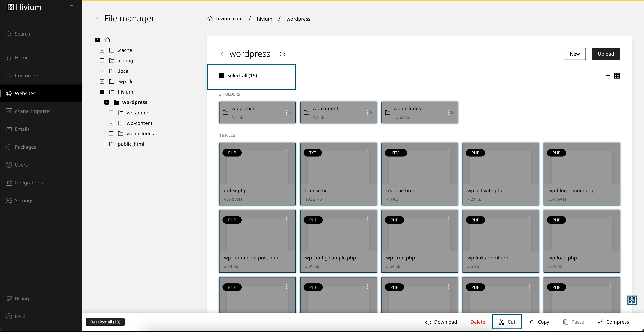Open options menu for wp-includes folder card
Image resolution: width=644 pixels, height=332 pixels.
[449, 113]
